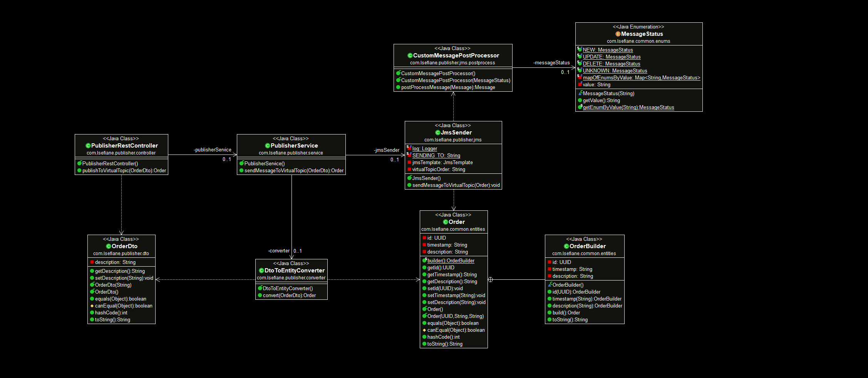
Task: Click the -publisherService association label
Action: [212, 150]
